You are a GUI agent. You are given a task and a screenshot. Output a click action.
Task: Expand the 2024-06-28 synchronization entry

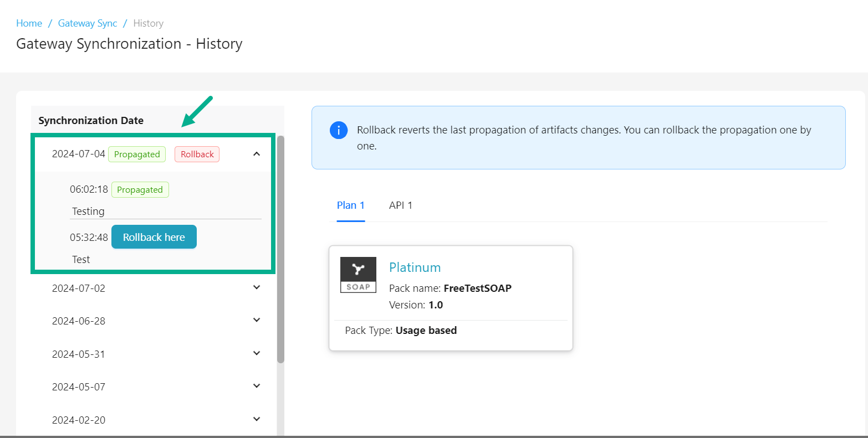click(x=257, y=320)
